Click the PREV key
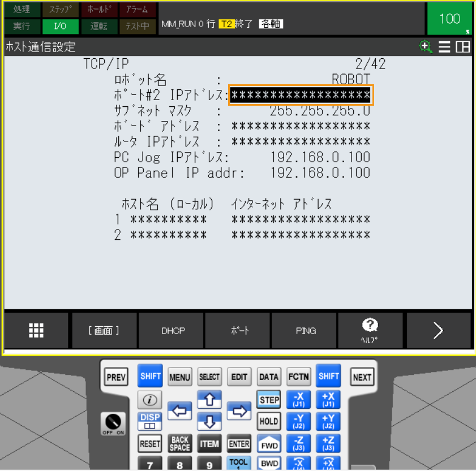Image resolution: width=476 pixels, height=471 pixels. click(116, 377)
